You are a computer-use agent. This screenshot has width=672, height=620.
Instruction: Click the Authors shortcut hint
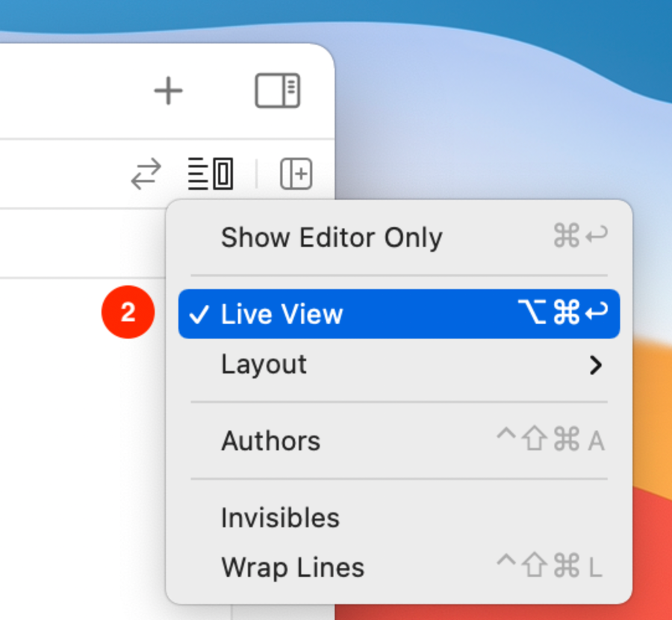[x=550, y=441]
